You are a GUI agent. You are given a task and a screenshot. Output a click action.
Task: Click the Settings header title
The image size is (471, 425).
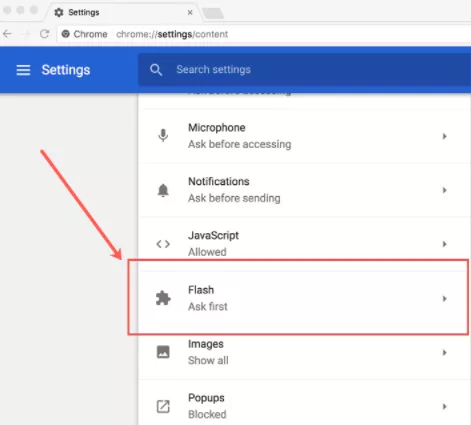[66, 70]
